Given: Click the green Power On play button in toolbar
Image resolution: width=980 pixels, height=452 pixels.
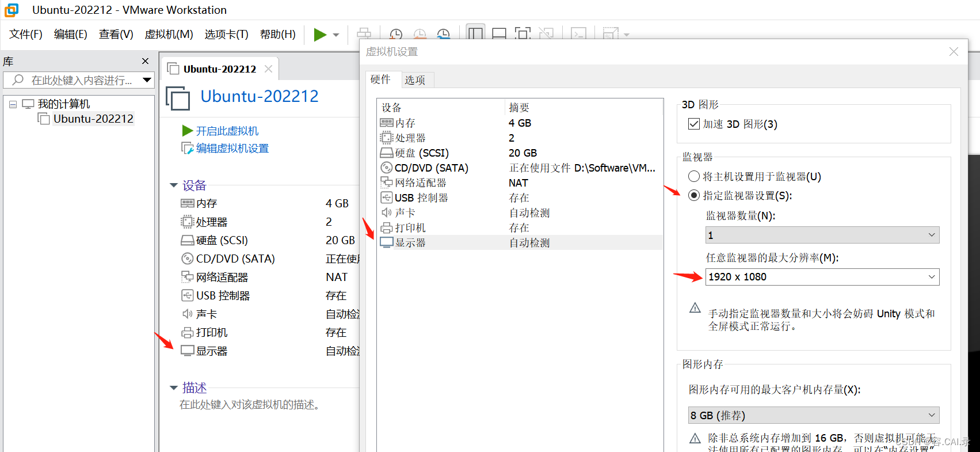Looking at the screenshot, I should pos(320,35).
